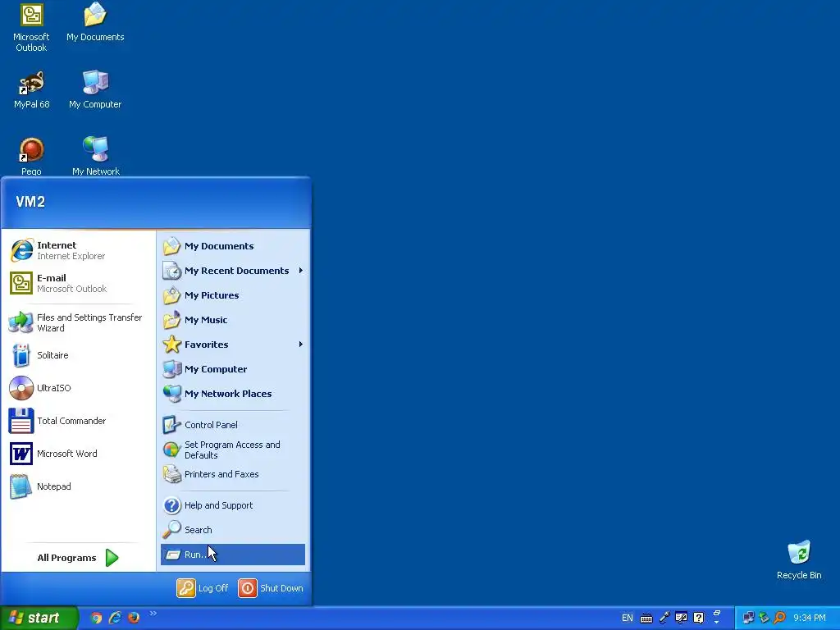Expand the Favorites submenu
Screen dimensions: 840x630
(x=233, y=345)
